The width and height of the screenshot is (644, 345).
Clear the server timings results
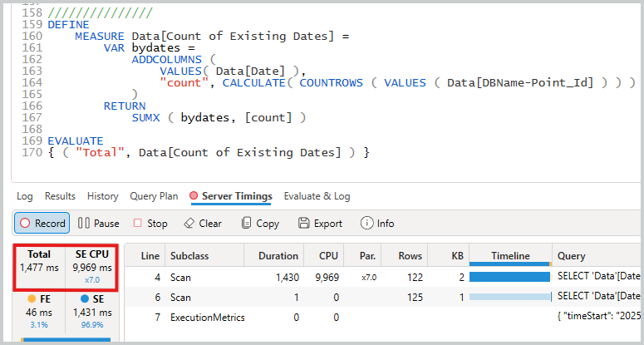click(x=202, y=223)
